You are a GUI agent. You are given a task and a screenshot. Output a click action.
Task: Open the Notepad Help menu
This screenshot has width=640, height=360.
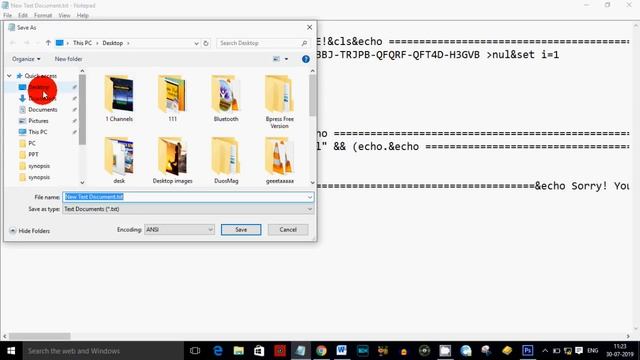click(x=83, y=16)
